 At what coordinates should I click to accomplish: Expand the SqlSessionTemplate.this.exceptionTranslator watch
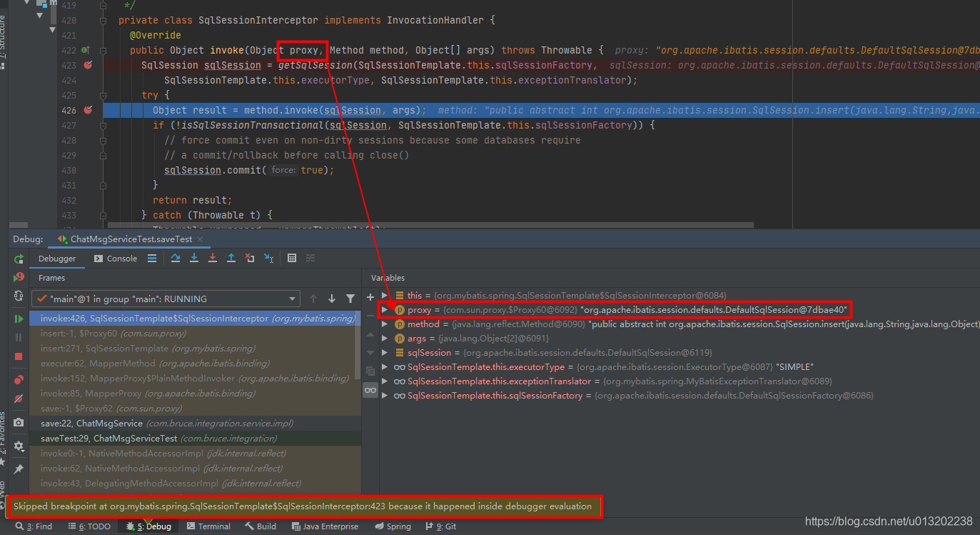[x=385, y=381]
